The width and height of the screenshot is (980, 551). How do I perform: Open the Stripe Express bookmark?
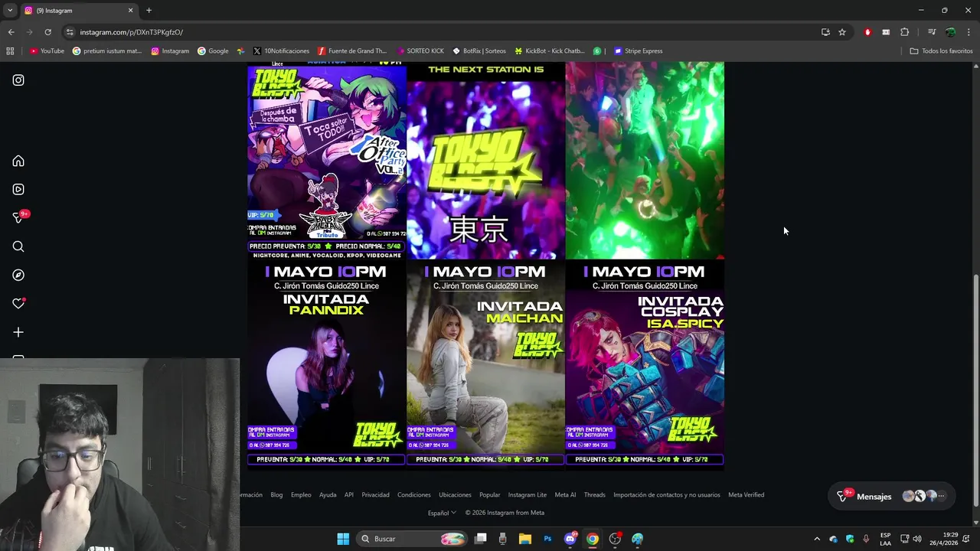[639, 51]
